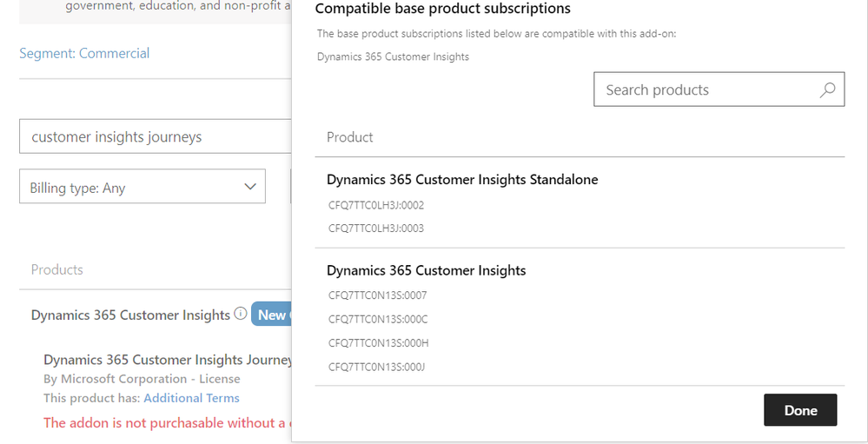Image resolution: width=868 pixels, height=444 pixels.
Task: Click the info icon beside Dynamics 365 Customer Insights
Action: pos(241,314)
